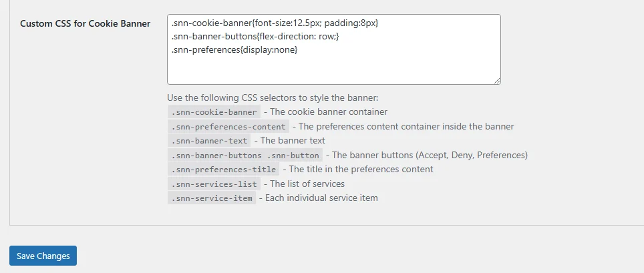Grab the textarea resize handle corner

497,81
